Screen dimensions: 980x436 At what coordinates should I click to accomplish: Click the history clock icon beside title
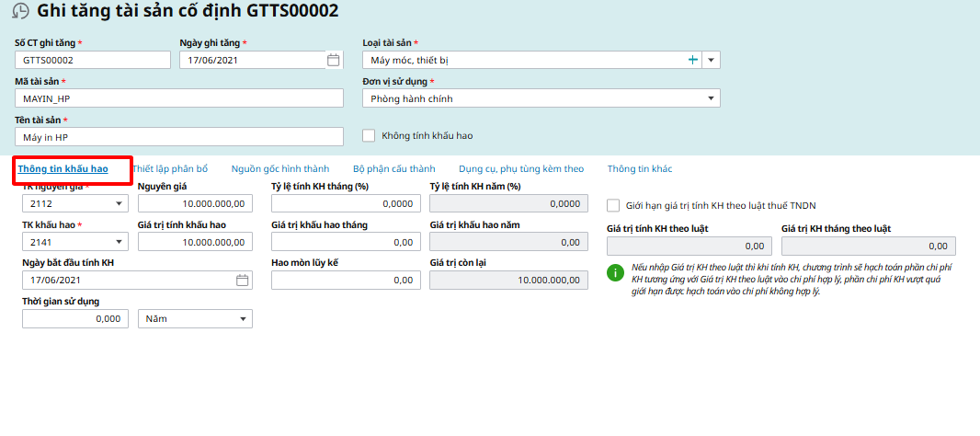coord(19,12)
